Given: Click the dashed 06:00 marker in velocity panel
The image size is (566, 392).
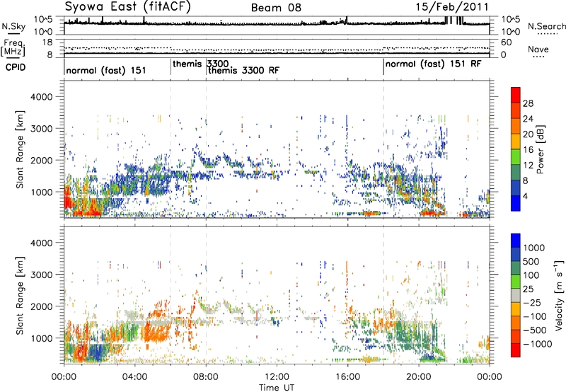Looking at the screenshot, I should (x=171, y=295).
